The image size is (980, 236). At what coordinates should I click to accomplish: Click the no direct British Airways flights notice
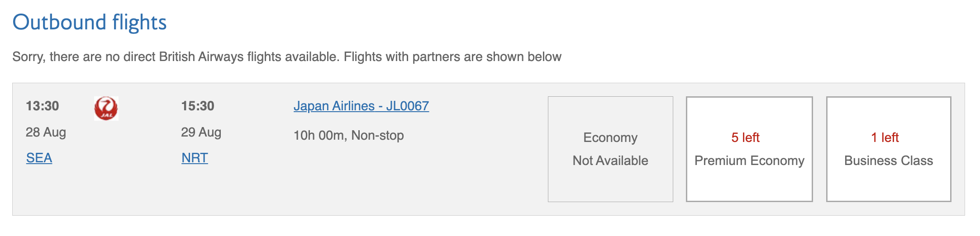point(287,57)
